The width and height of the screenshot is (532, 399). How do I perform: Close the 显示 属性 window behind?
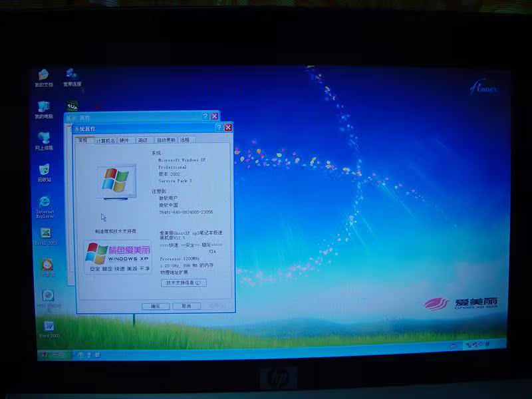point(214,116)
